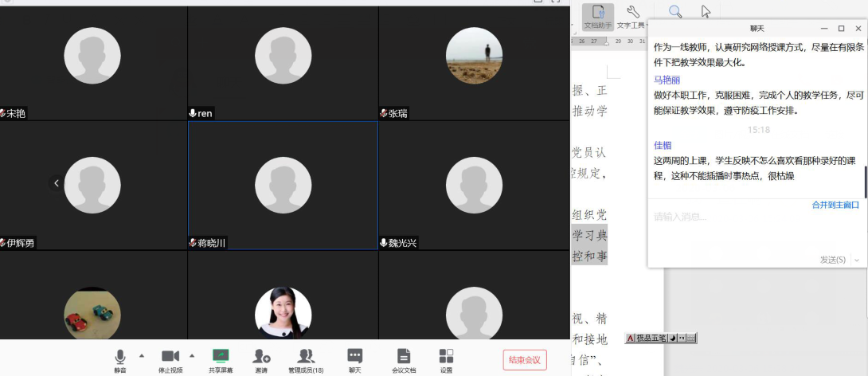Click the magnifier search icon in toolbar
This screenshot has width=868, height=376.
coord(675,11)
